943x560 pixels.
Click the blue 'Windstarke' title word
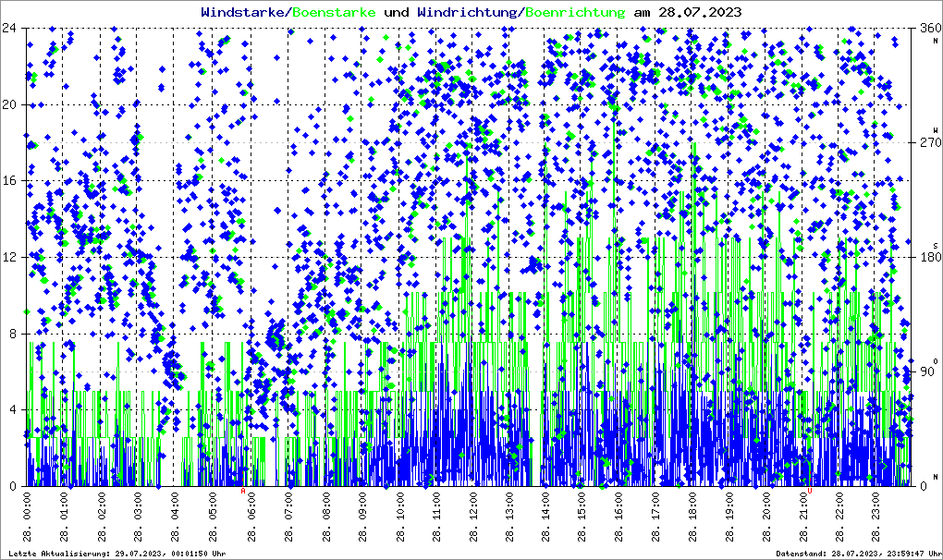(x=242, y=12)
